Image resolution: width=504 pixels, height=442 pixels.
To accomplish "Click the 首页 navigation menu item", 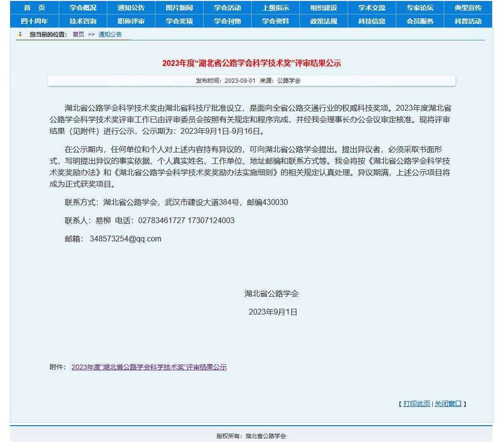I will [35, 8].
